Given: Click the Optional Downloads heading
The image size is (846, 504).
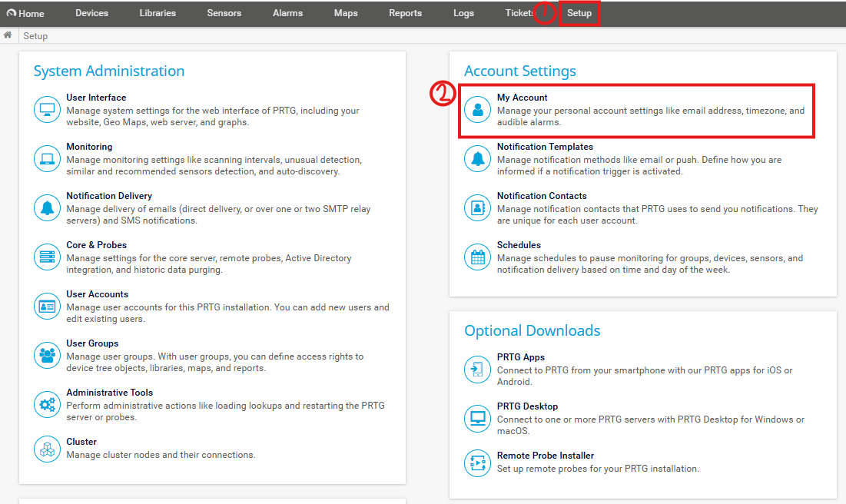Looking at the screenshot, I should (x=532, y=330).
